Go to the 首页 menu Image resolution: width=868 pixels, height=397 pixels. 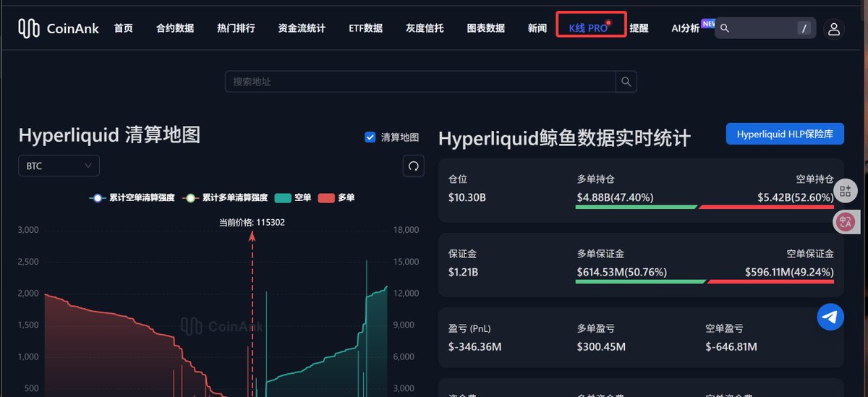[x=124, y=28]
